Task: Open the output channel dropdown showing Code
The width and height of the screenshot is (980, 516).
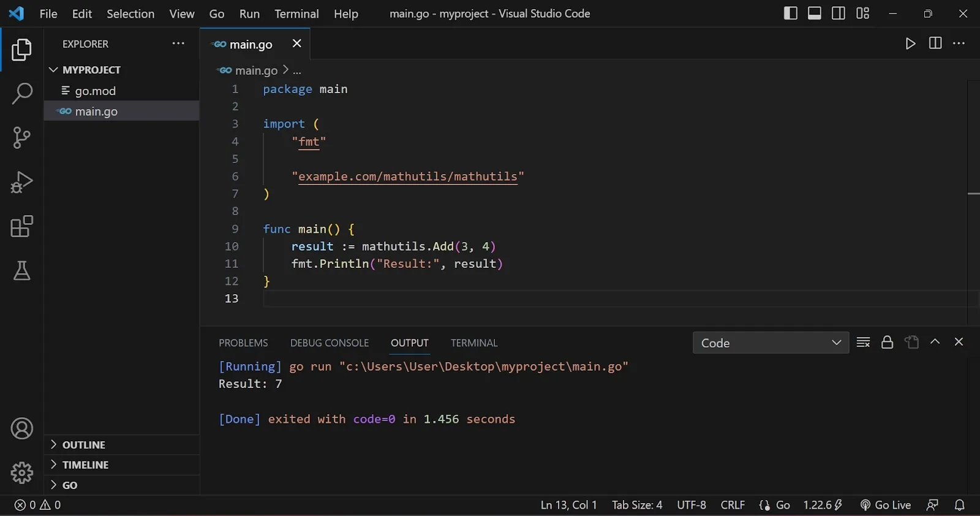Action: (771, 343)
